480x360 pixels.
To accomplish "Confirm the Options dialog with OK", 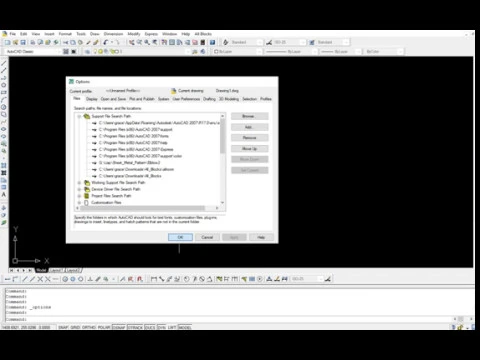I will (x=180, y=237).
